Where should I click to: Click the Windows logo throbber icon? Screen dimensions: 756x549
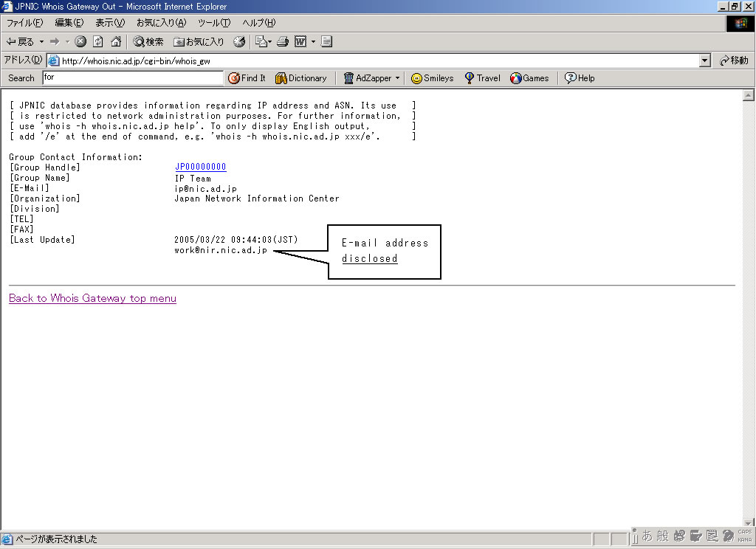pos(740,24)
